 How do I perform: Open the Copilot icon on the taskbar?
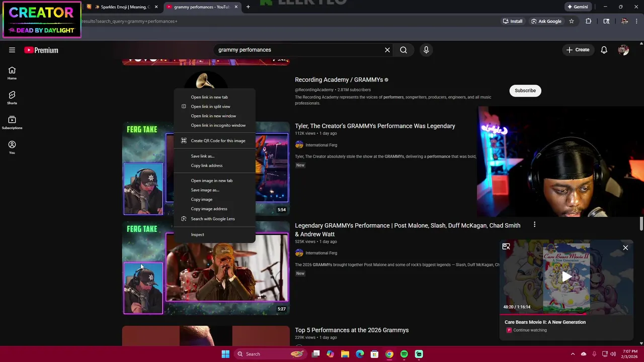pyautogui.click(x=330, y=354)
